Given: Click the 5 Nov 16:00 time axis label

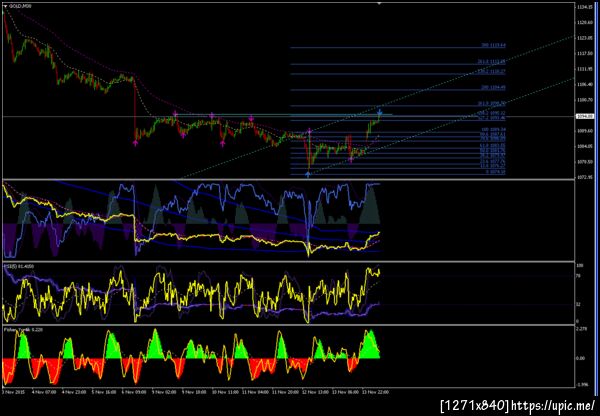Looking at the screenshot, I should tap(106, 392).
